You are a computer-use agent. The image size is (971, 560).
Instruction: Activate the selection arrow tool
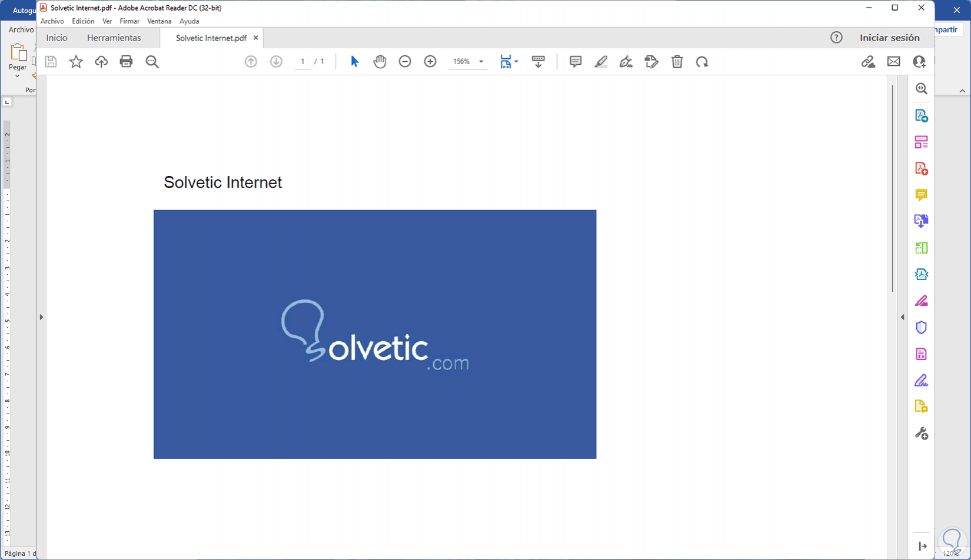click(x=354, y=62)
